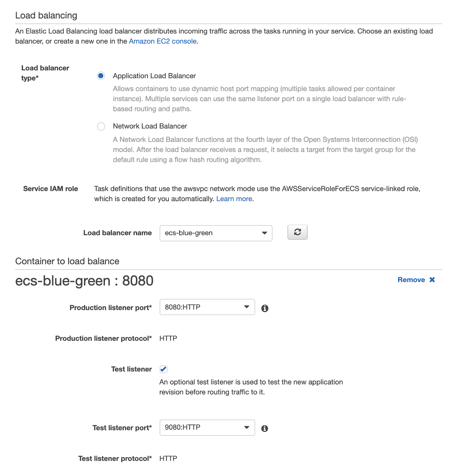Choose the Network Load Balancer radio option
The image size is (455, 476).
101,126
